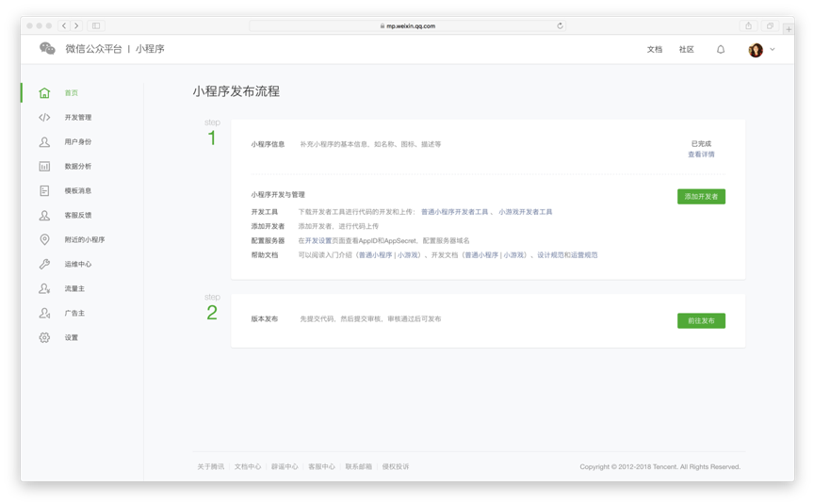Open a new tab with plus button
The height and width of the screenshot is (504, 814).
tap(789, 29)
